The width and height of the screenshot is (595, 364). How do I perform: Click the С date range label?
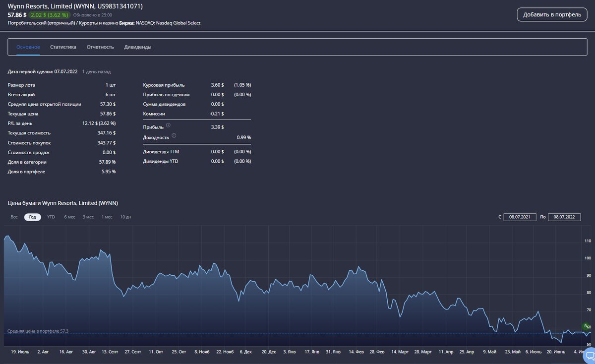point(500,217)
